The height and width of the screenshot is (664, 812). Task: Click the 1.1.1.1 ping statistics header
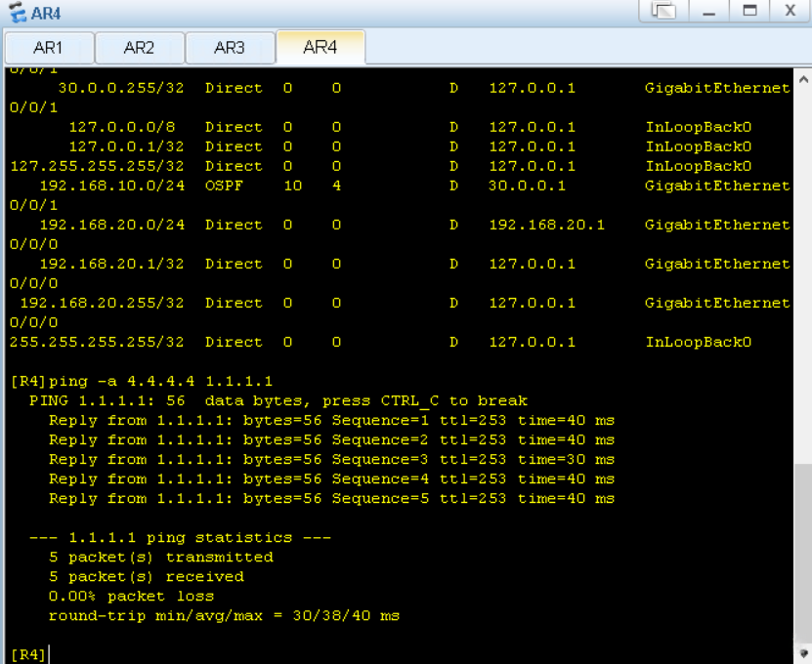[180, 538]
